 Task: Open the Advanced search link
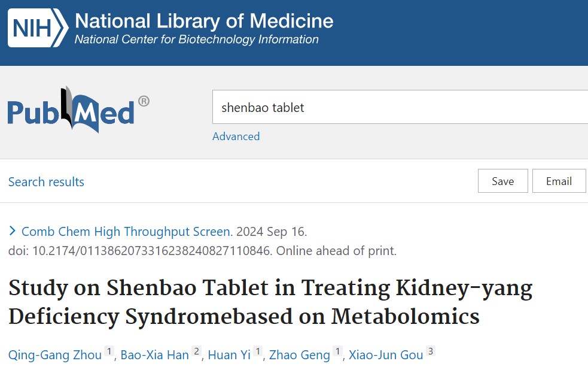[236, 137]
